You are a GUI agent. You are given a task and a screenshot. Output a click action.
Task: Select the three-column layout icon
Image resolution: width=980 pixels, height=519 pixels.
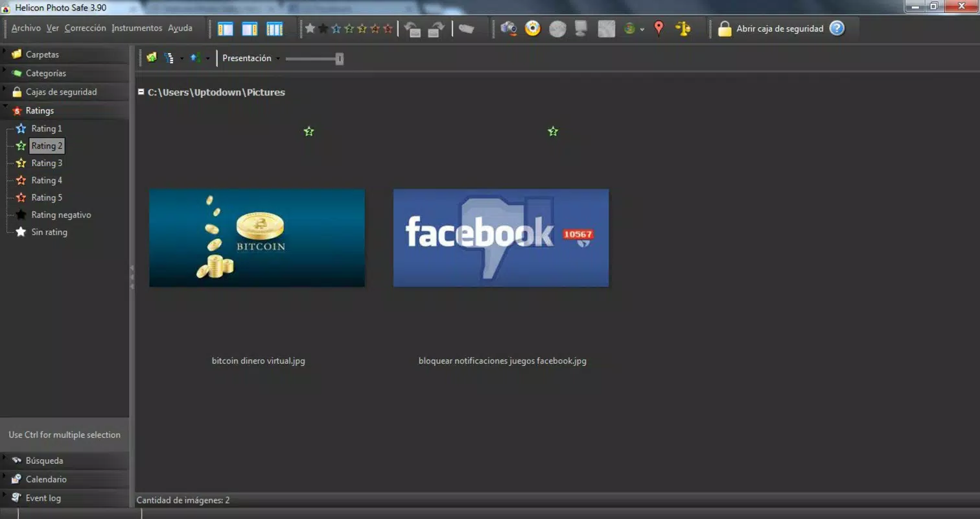275,29
